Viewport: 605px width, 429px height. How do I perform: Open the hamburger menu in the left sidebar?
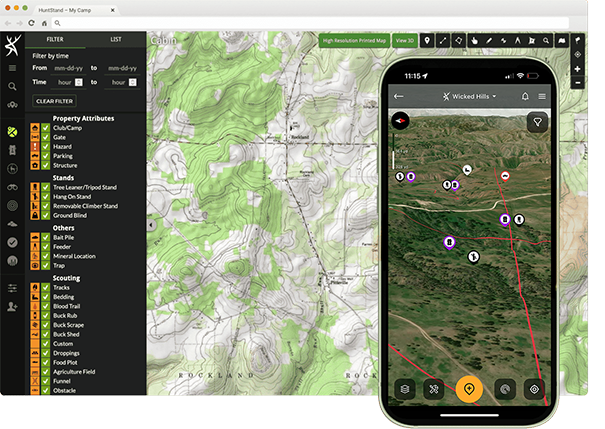pyautogui.click(x=12, y=68)
